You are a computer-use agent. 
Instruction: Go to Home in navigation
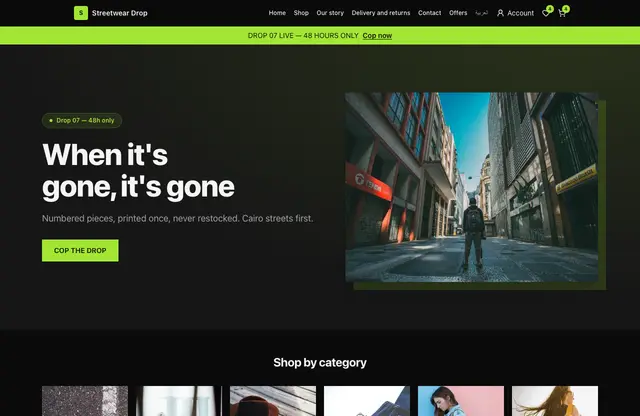[x=277, y=13]
